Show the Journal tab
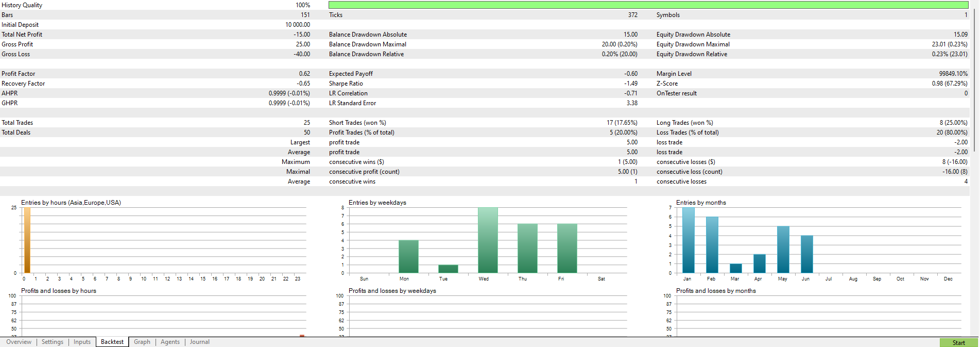 tap(199, 342)
